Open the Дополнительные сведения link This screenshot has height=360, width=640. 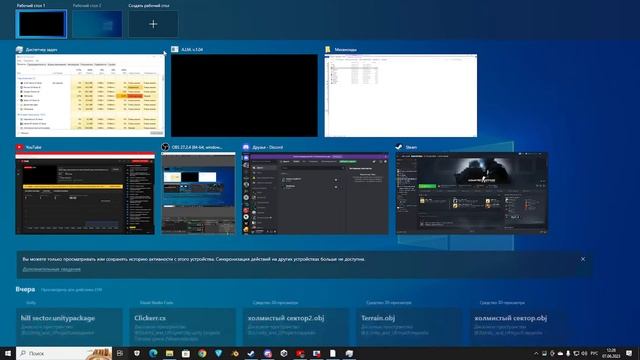point(51,269)
